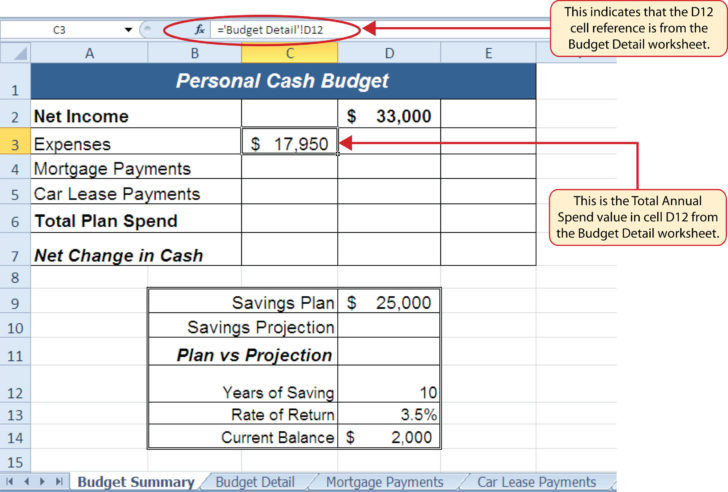The height and width of the screenshot is (492, 728).
Task: Select row 12 header
Action: pyautogui.click(x=15, y=384)
